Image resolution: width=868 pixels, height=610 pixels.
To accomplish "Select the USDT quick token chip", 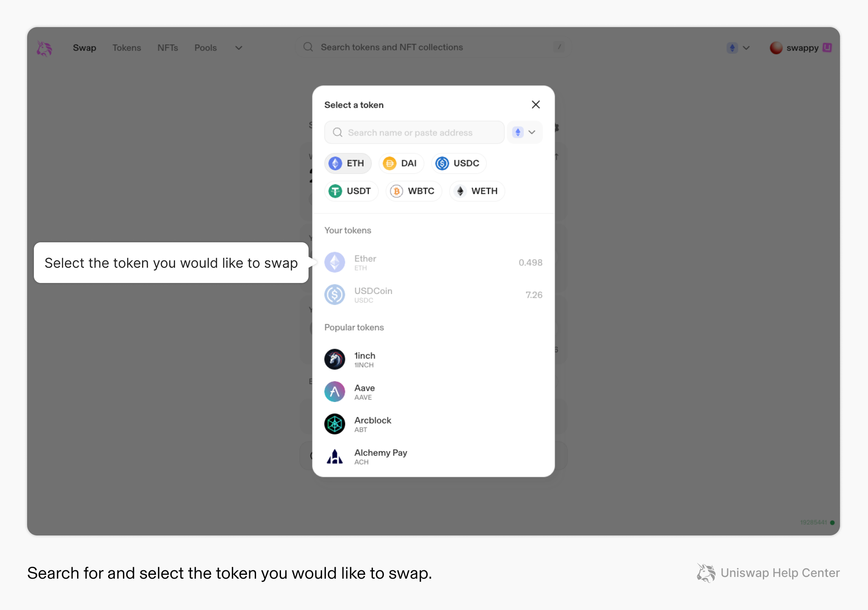I will [x=351, y=191].
